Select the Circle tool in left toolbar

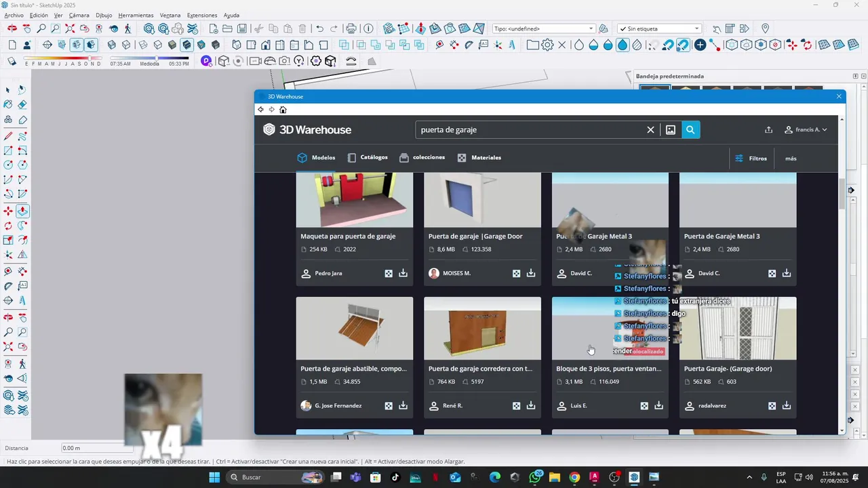click(7, 165)
